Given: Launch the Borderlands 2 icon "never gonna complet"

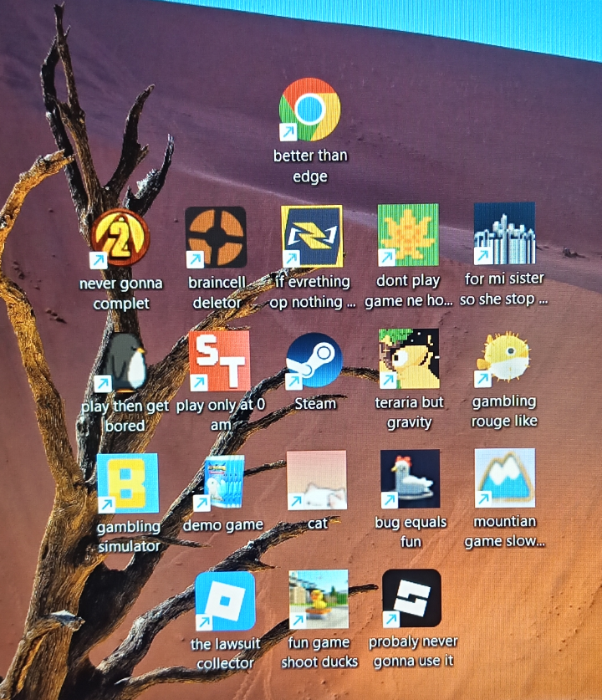Looking at the screenshot, I should [x=120, y=238].
